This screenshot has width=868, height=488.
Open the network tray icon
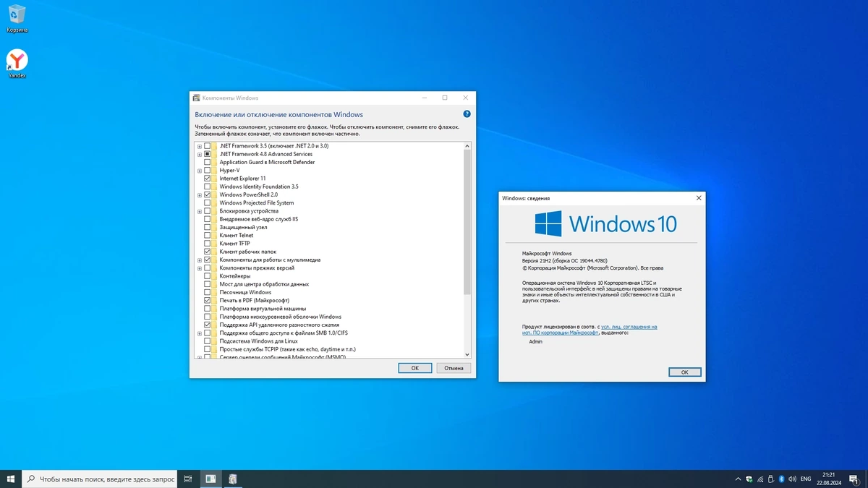pyautogui.click(x=760, y=479)
